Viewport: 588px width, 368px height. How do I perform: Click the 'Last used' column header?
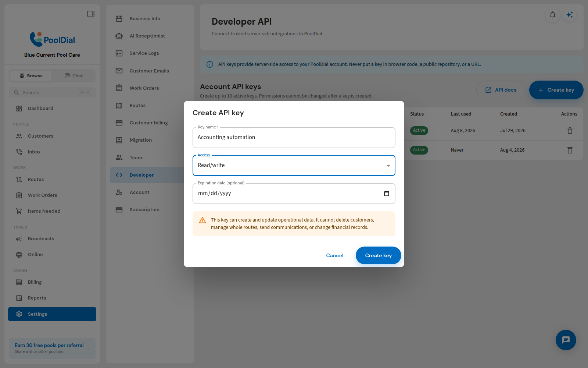(461, 114)
